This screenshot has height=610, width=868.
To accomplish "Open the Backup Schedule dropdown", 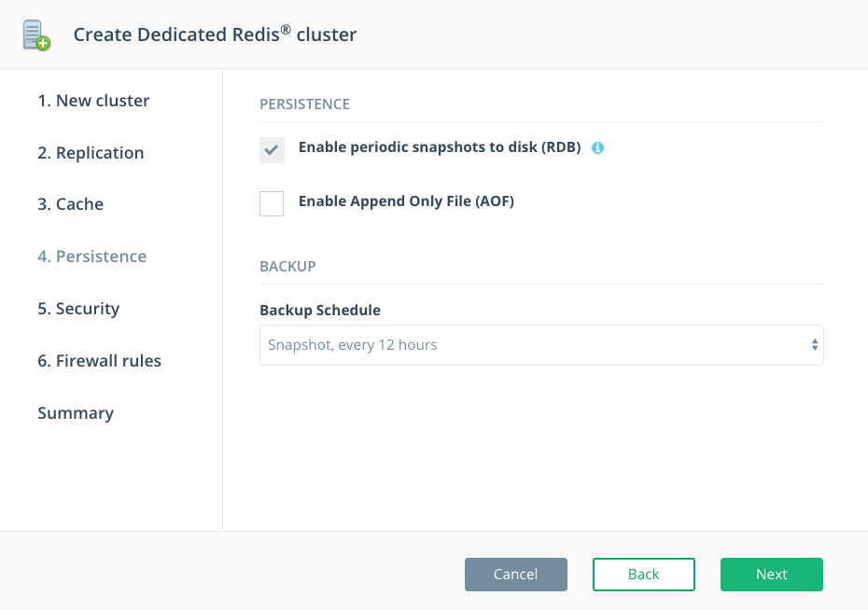I will 541,345.
